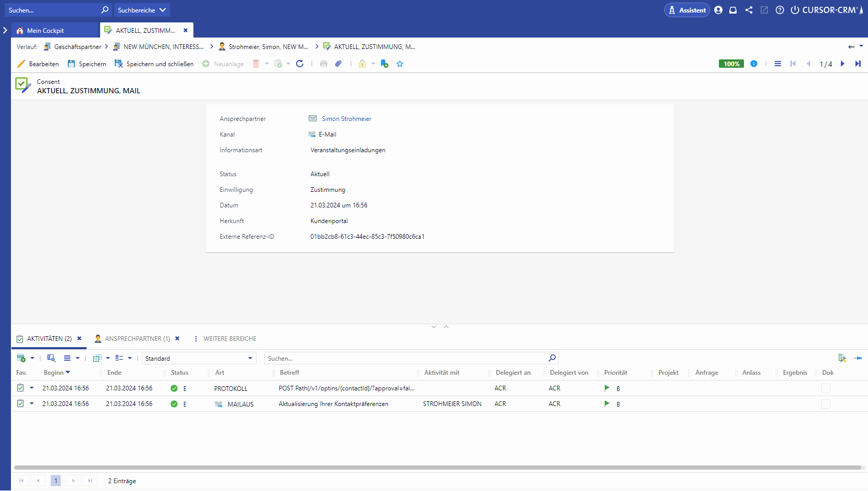Expand the left sidebar chevron
868x491 pixels.
pyautogui.click(x=5, y=30)
